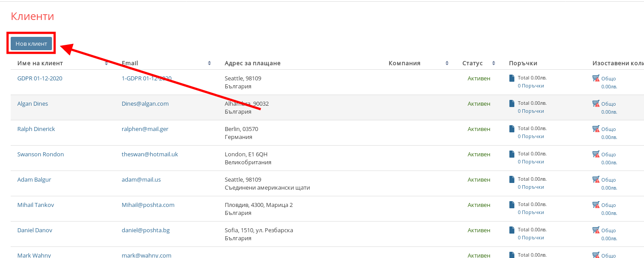Open Swanson Rondon client name link
This screenshot has height=258, width=644.
tap(40, 155)
